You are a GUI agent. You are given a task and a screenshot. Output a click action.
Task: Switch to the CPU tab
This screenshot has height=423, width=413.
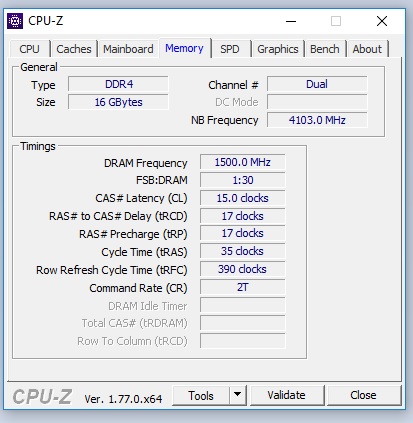tap(29, 49)
